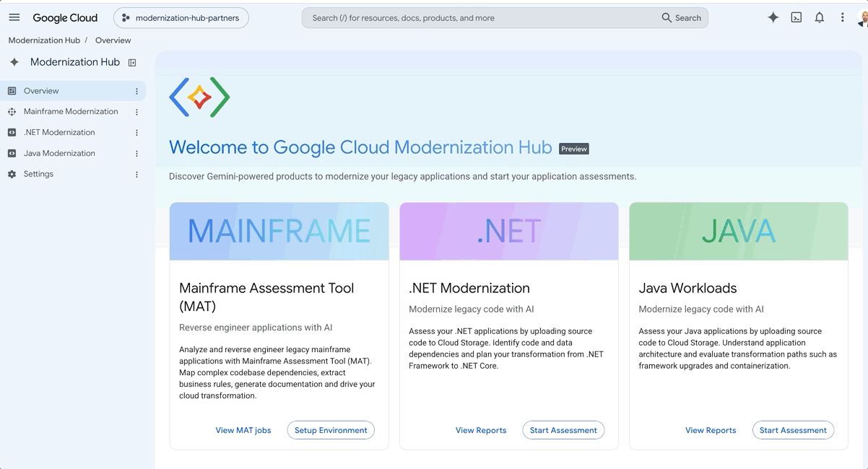Click the Preview badge
The image size is (868, 469).
pos(574,149)
